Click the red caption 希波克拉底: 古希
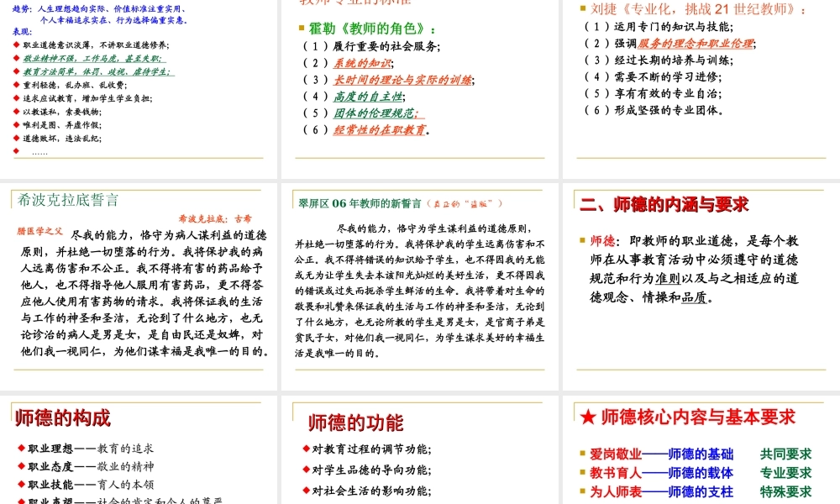The height and width of the screenshot is (504, 840). [x=215, y=218]
